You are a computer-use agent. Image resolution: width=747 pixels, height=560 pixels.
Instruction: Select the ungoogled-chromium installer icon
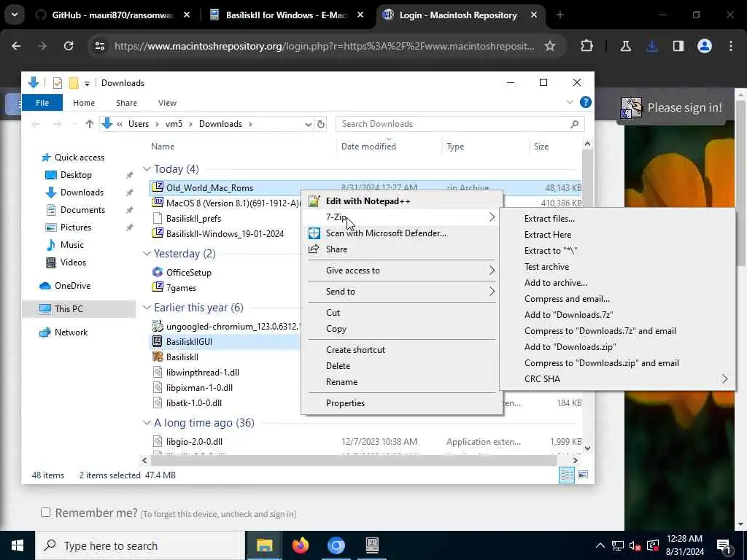(158, 326)
